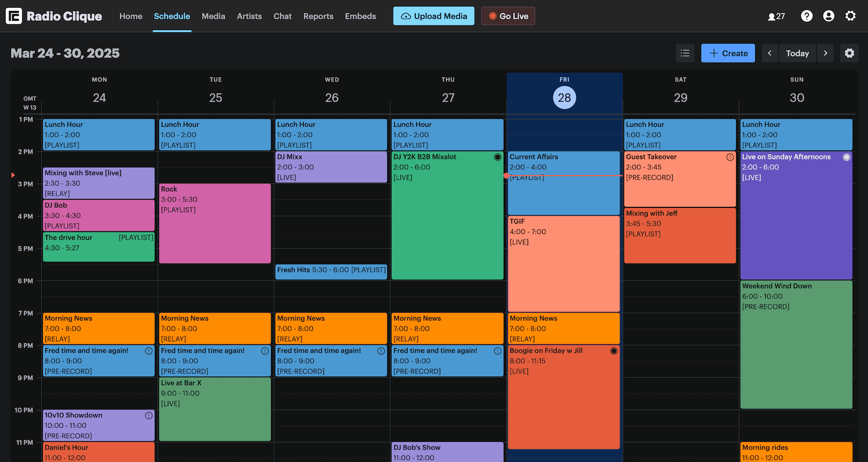Go to the previous week with the left chevron

pos(770,53)
